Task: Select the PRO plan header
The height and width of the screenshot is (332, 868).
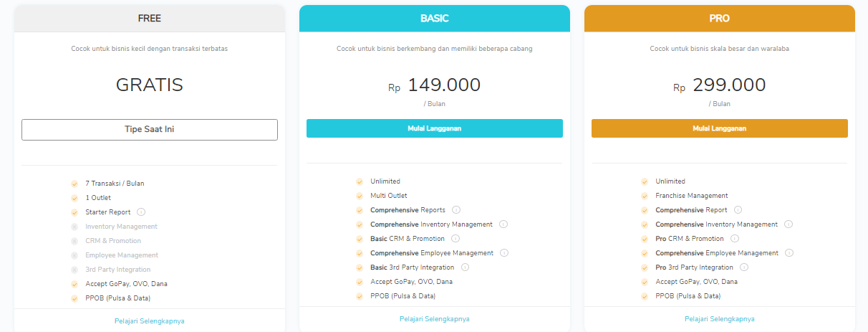Action: coord(720,19)
